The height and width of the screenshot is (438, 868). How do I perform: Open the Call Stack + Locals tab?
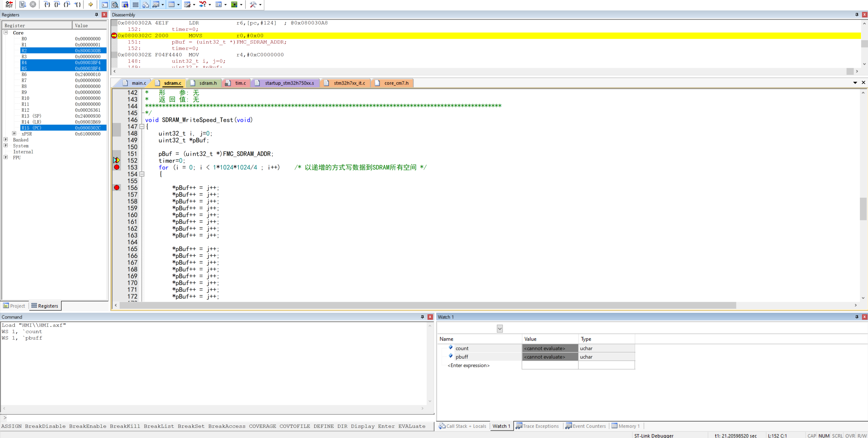(463, 426)
